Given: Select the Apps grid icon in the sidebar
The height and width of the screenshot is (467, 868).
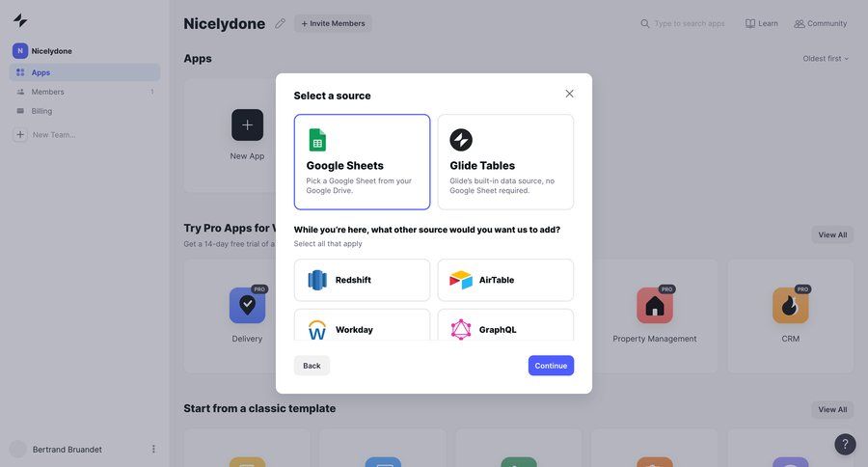Looking at the screenshot, I should click(x=20, y=72).
